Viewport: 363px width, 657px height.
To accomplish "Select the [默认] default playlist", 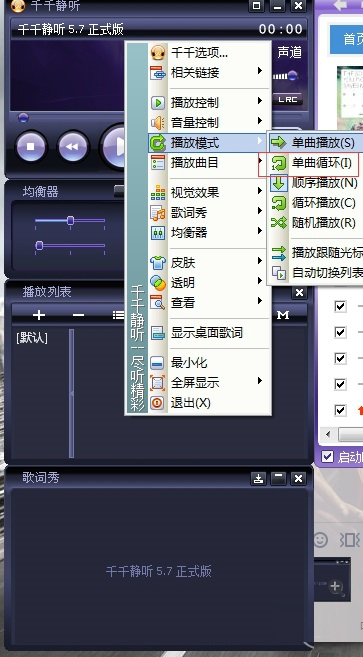I will [32, 338].
